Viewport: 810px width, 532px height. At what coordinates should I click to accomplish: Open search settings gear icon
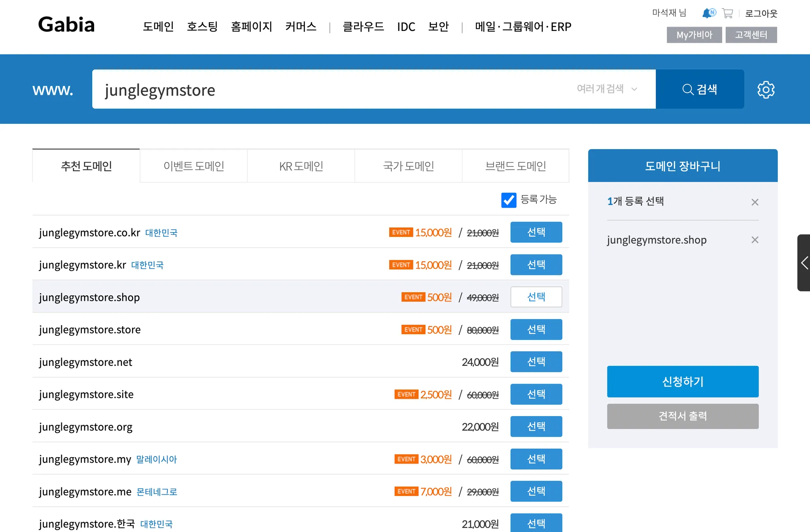click(x=766, y=90)
